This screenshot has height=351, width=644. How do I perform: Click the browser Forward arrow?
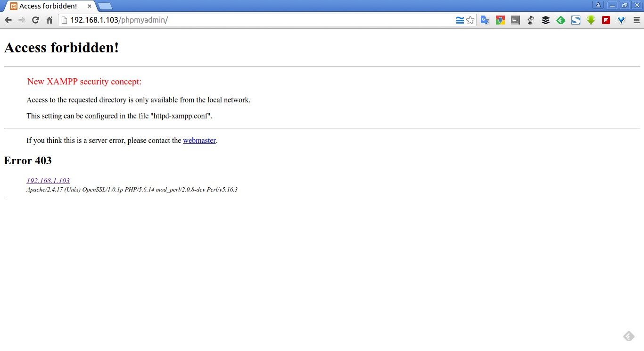[x=22, y=20]
